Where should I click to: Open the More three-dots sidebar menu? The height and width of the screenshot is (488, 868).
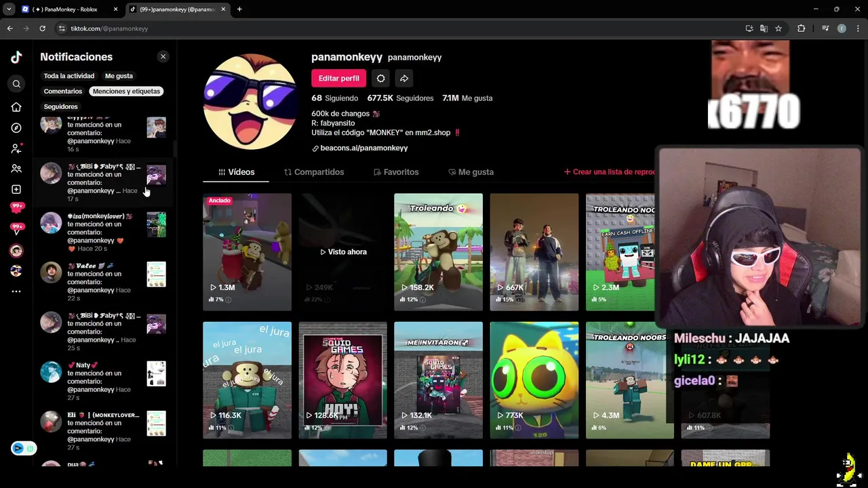(16, 291)
